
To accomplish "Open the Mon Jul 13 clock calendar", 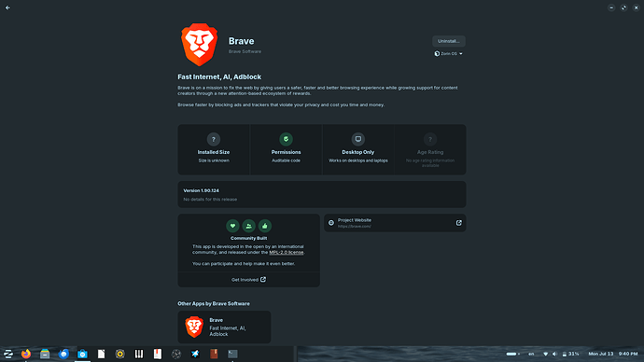I will pos(613,354).
